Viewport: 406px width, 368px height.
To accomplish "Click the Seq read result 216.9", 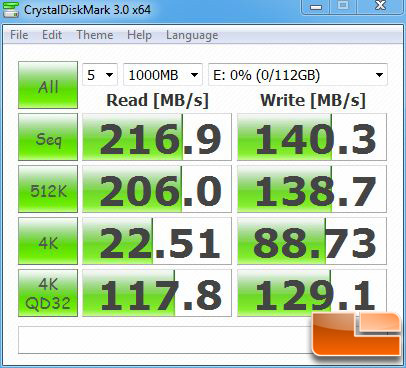I will (x=157, y=137).
